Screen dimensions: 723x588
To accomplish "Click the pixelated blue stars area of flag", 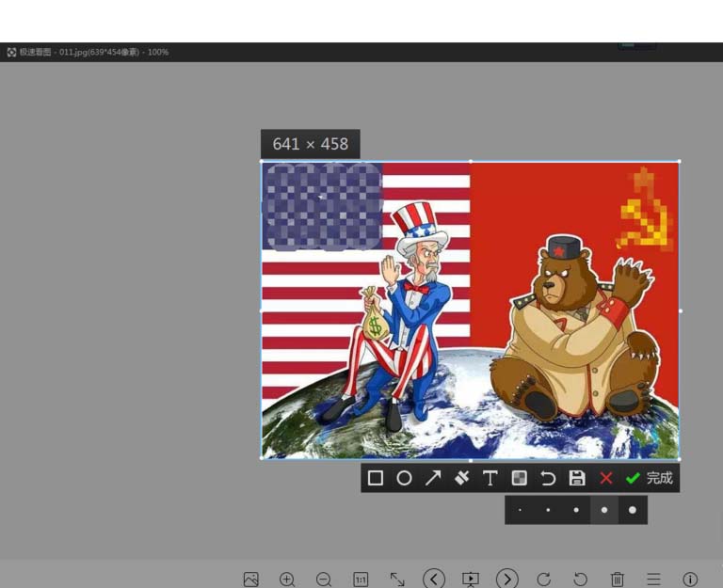I will point(322,206).
